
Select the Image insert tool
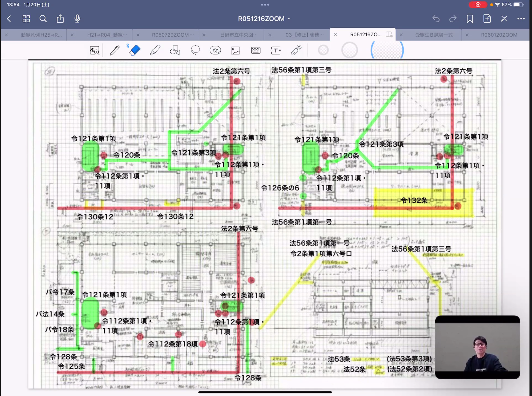pyautogui.click(x=235, y=50)
